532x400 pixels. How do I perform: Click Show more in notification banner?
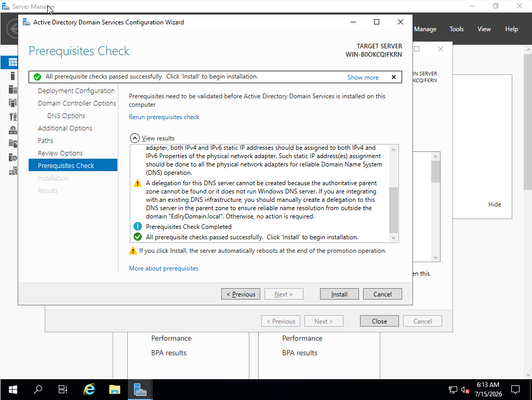coord(363,78)
